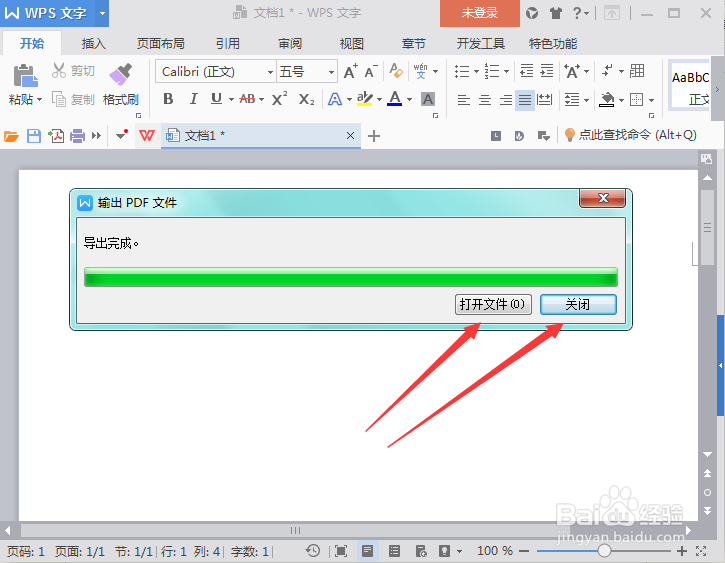The width and height of the screenshot is (725, 563).
Task: Click distributed alignment icon
Action: [545, 99]
